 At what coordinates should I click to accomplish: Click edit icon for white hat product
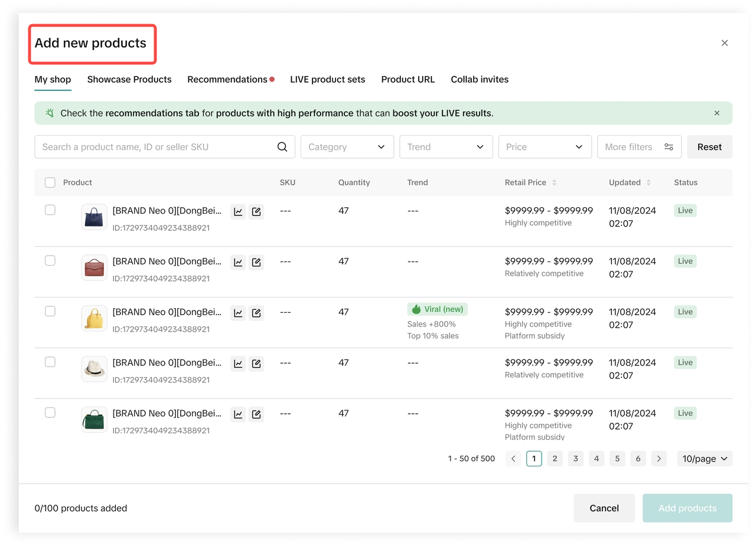[x=256, y=364]
